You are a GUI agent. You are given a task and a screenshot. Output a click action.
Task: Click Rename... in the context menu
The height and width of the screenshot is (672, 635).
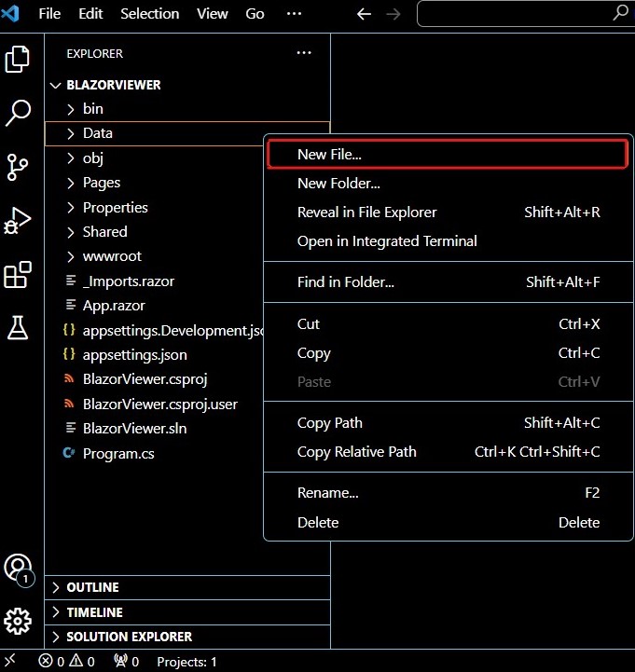(327, 493)
